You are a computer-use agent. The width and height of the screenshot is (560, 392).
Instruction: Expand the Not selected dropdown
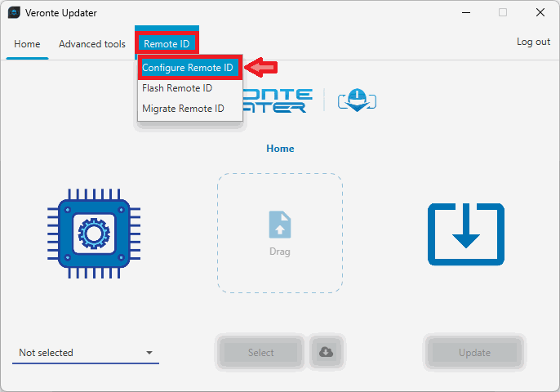coord(86,353)
